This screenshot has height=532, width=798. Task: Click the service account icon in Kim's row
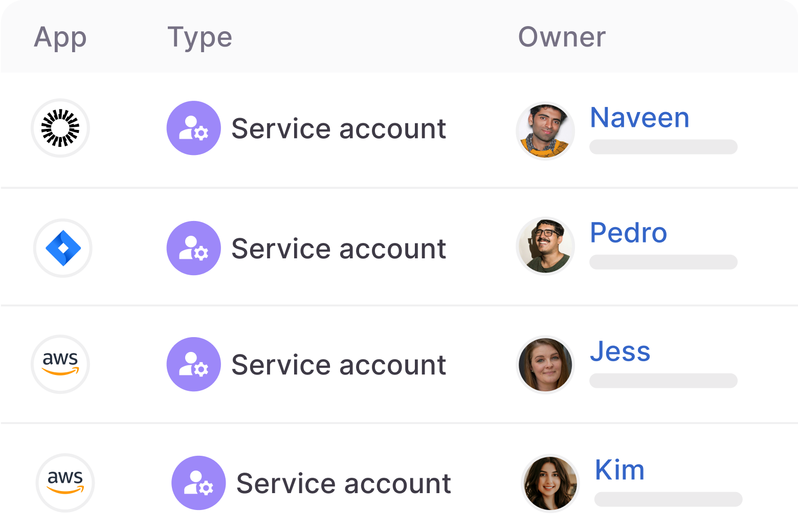click(x=199, y=482)
